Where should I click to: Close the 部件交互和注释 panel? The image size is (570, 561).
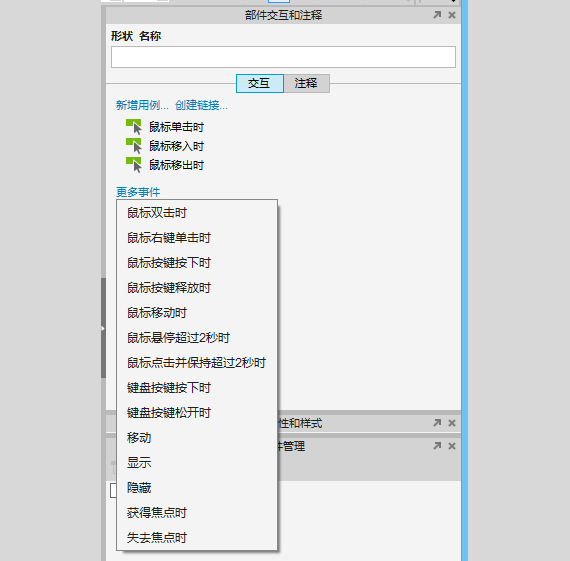452,15
